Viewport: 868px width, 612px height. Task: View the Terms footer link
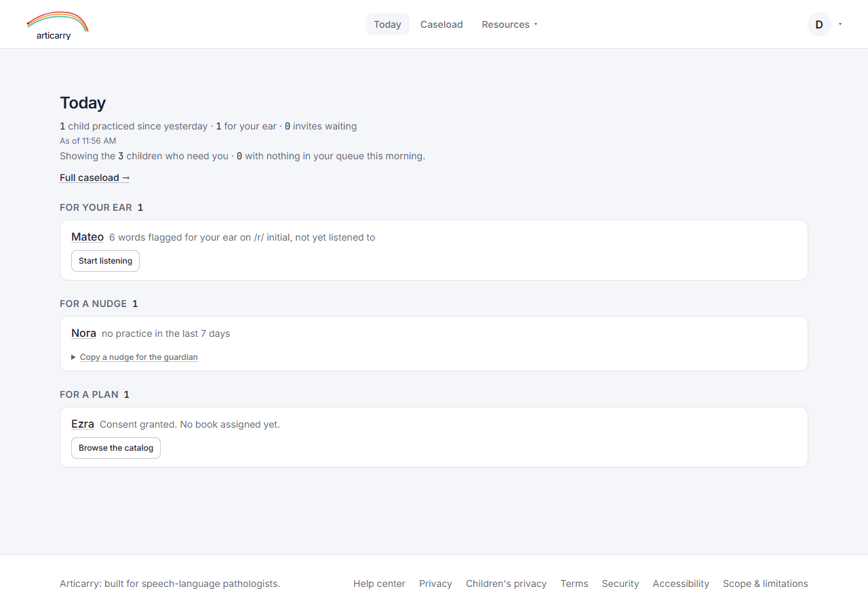pyautogui.click(x=574, y=584)
